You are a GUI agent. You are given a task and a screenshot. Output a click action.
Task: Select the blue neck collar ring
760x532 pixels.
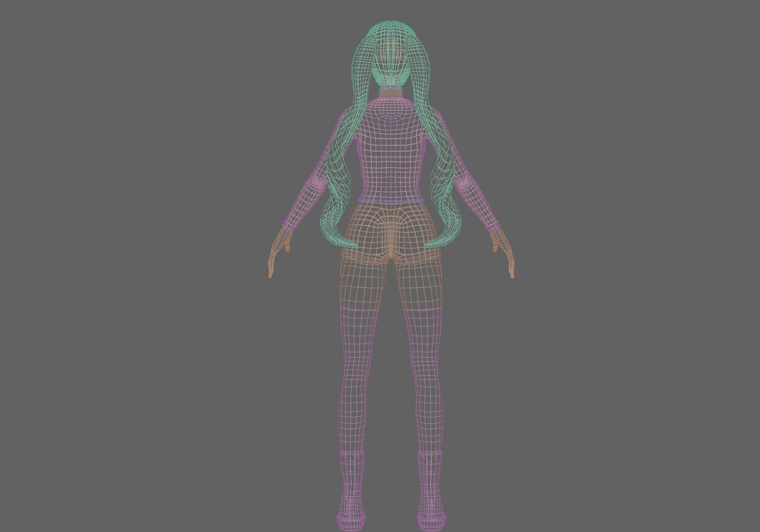[x=391, y=90]
